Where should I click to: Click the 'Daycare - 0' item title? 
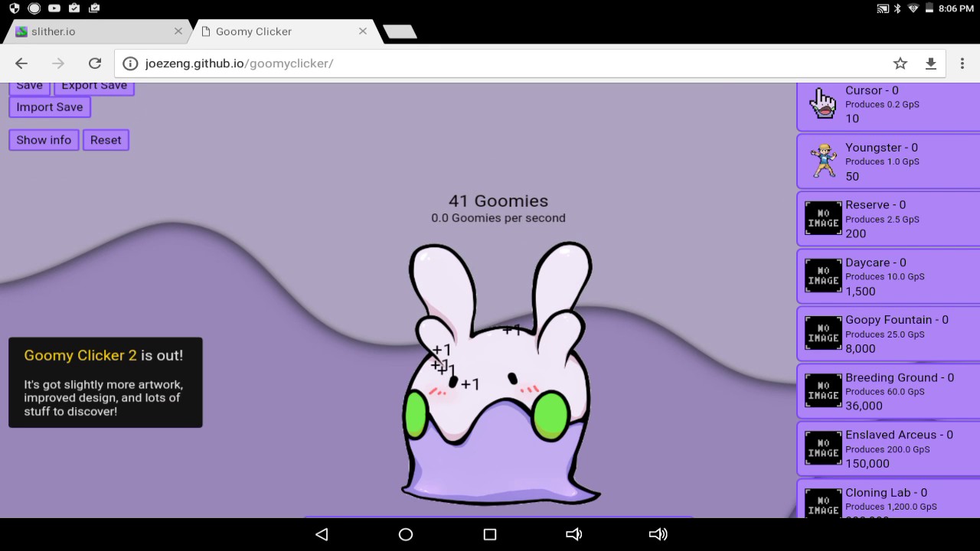[x=877, y=262]
